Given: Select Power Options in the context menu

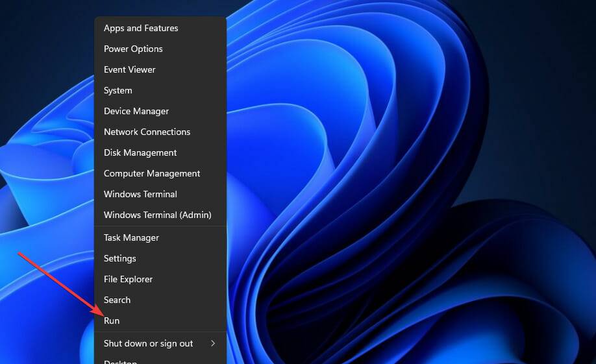Looking at the screenshot, I should 133,49.
